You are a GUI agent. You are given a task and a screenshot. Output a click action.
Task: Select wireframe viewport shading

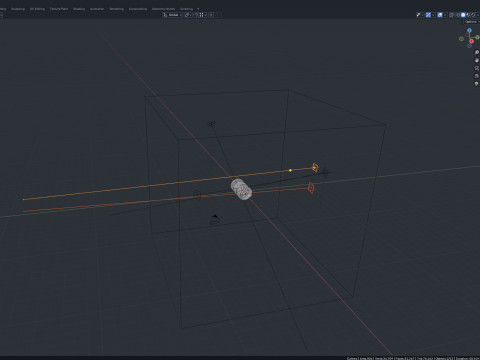(x=458, y=15)
